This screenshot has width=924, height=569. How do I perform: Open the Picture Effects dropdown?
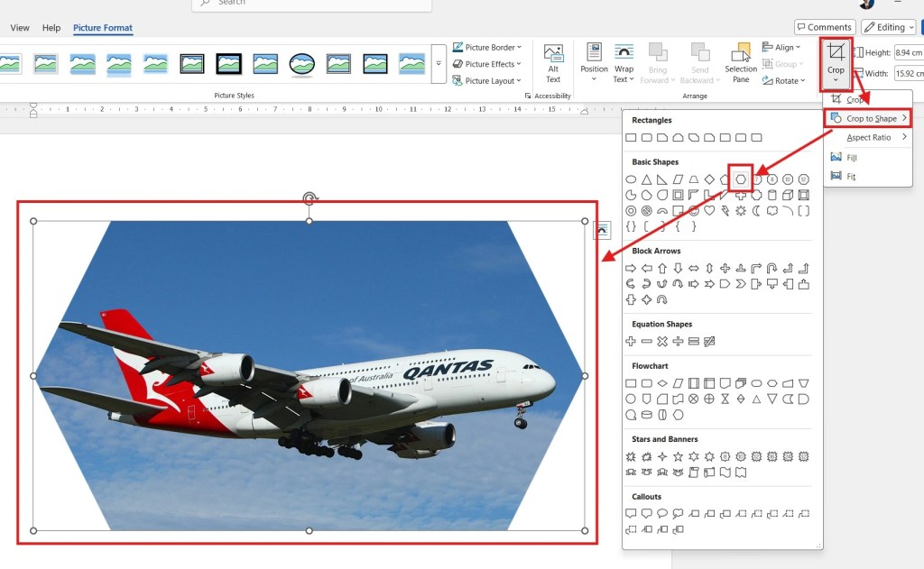487,63
